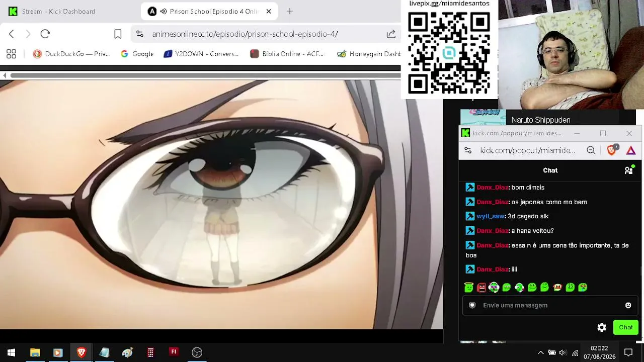The height and width of the screenshot is (362, 644).
Task: Click the livepix QR code
Action: click(449, 53)
